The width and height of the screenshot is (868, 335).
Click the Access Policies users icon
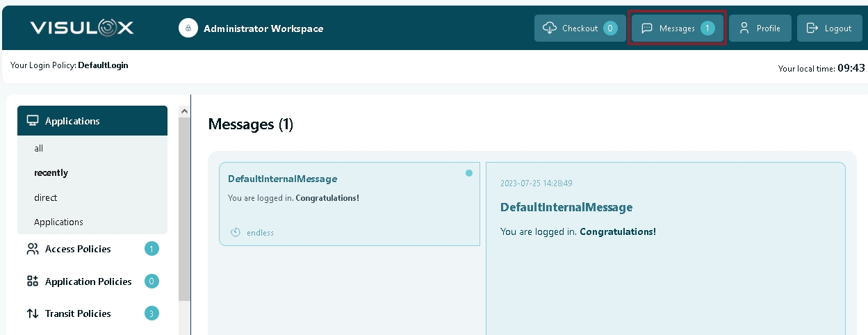pyautogui.click(x=33, y=249)
